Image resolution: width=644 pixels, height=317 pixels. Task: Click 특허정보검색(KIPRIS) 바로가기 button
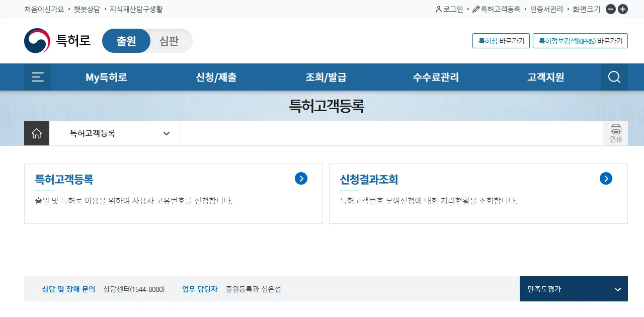580,41
